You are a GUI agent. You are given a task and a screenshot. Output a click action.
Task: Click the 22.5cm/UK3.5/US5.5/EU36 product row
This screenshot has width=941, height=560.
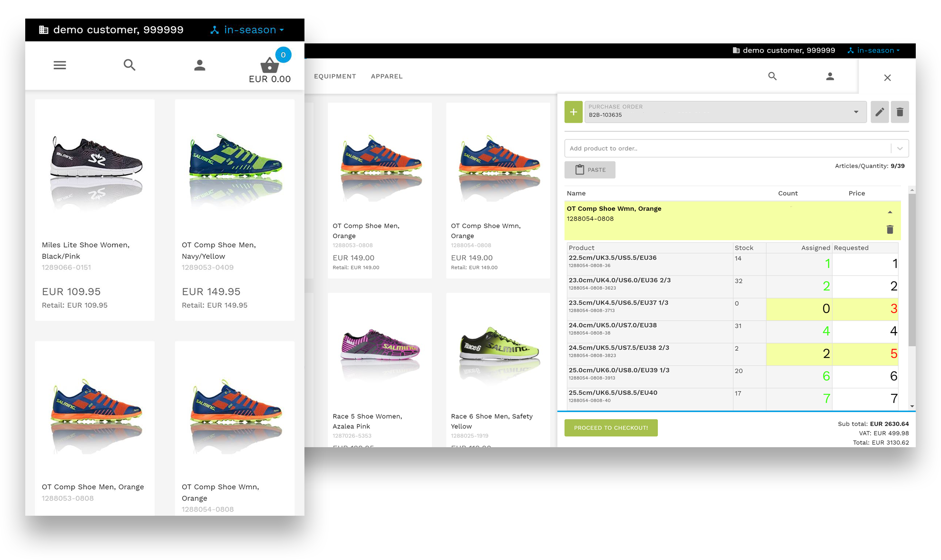650,264
